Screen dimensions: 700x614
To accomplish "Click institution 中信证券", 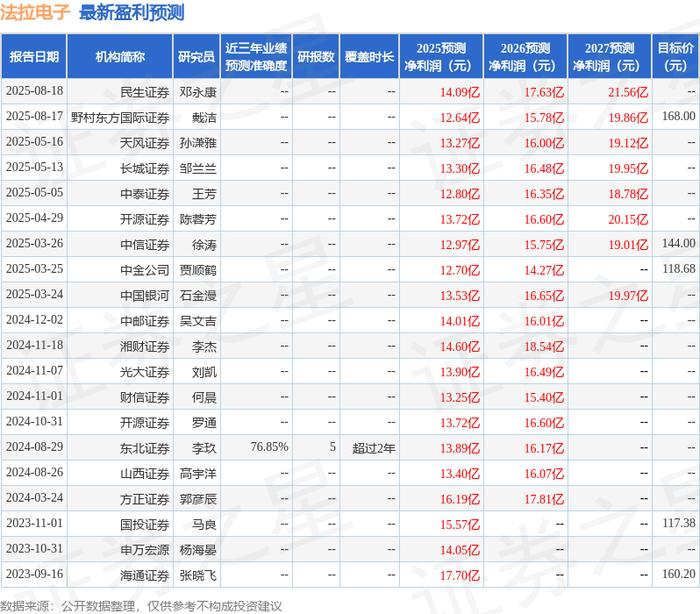I will [x=145, y=245].
